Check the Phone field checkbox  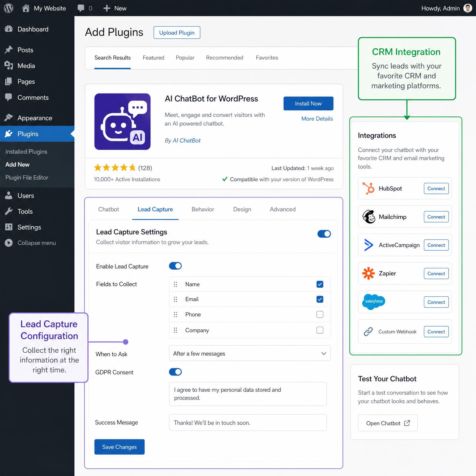coord(320,314)
